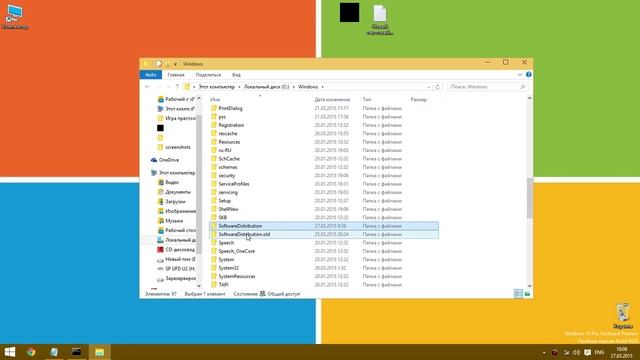
Task: Select the SoftwareDistribution.old folder
Action: click(244, 234)
